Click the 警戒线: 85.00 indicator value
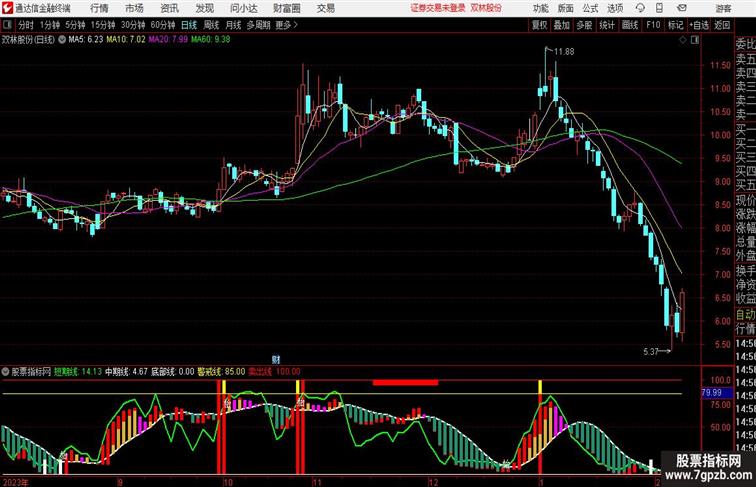This screenshot has width=756, height=487. pyautogui.click(x=221, y=372)
